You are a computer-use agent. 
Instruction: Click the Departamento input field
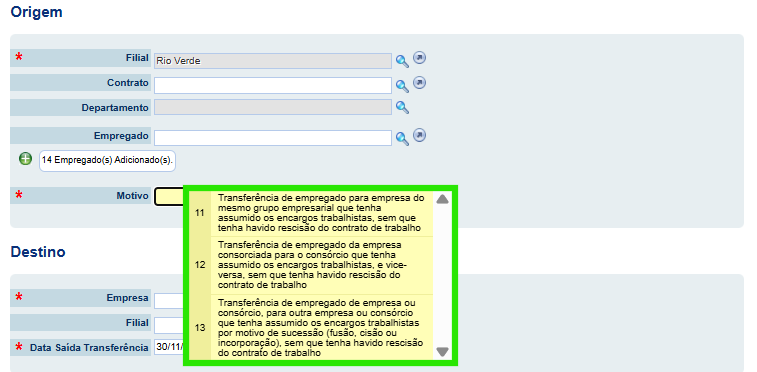(x=273, y=107)
